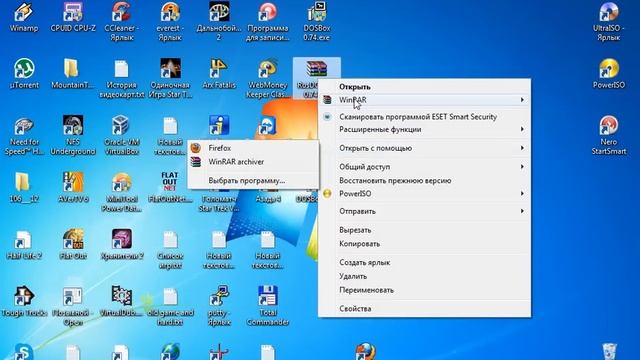Select MiniTool Power Data icon

(121, 192)
